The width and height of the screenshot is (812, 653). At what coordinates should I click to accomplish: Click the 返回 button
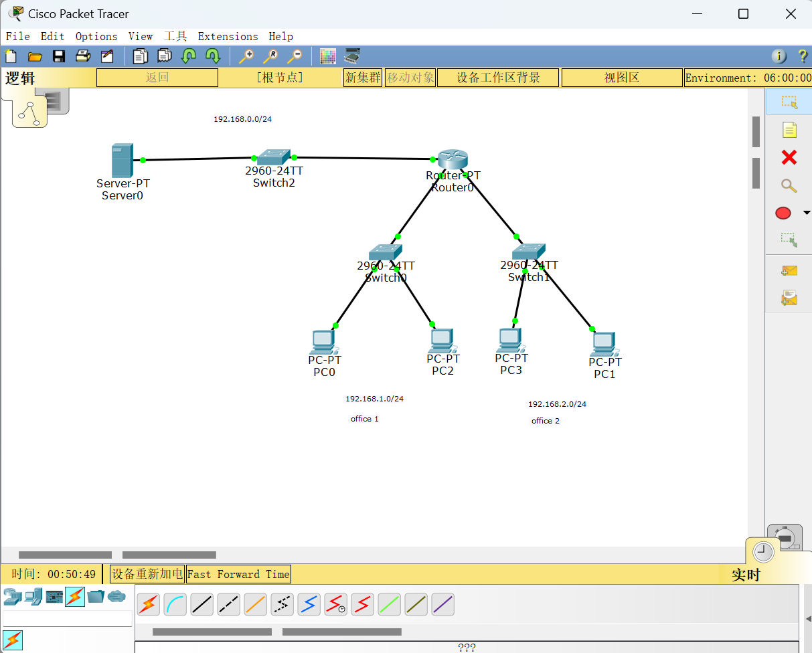(157, 78)
